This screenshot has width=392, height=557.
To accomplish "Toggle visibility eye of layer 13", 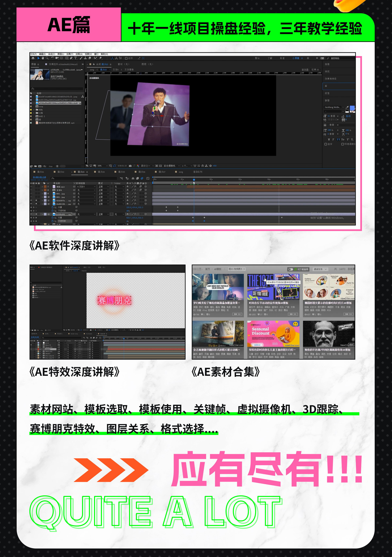I will pyautogui.click(x=31, y=214).
